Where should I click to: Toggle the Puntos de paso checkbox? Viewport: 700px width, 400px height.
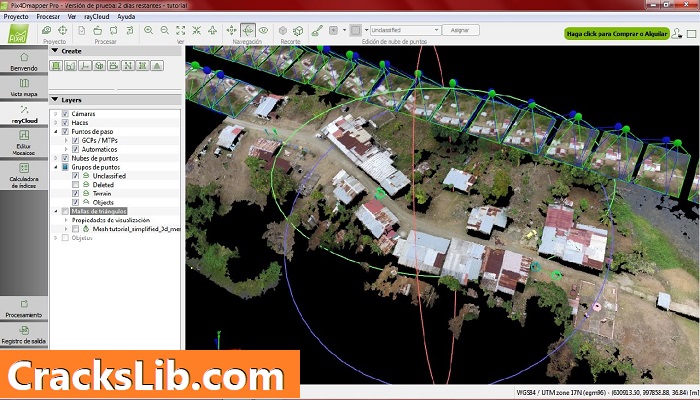tap(65, 132)
